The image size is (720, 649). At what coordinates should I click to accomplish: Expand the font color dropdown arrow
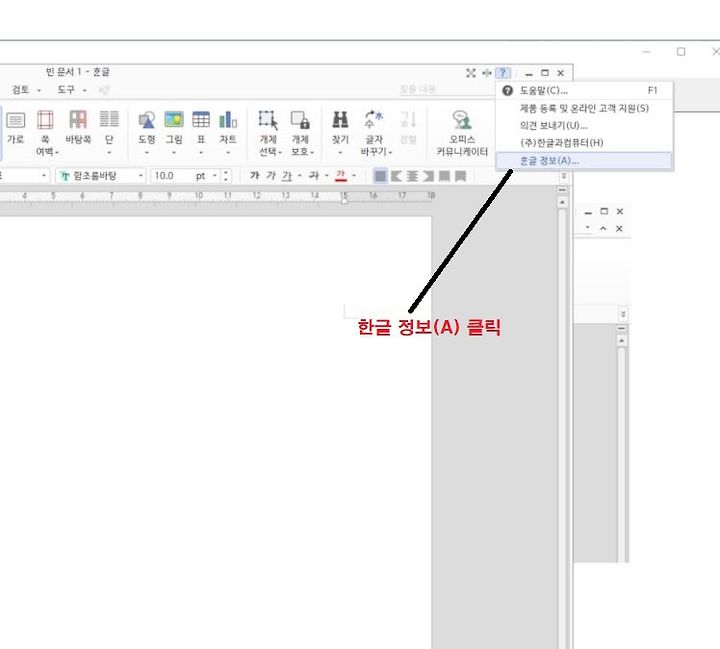(354, 175)
